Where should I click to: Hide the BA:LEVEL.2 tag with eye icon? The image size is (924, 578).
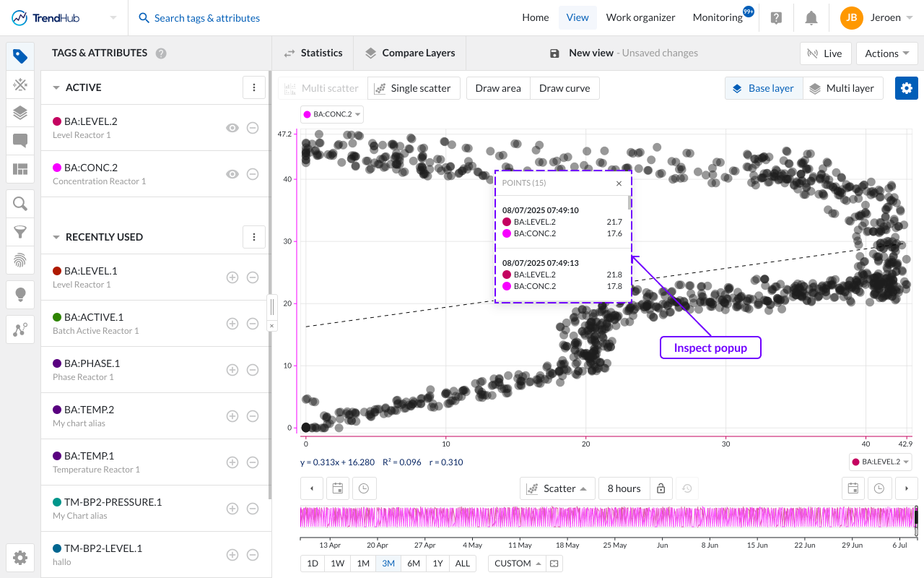[232, 128]
